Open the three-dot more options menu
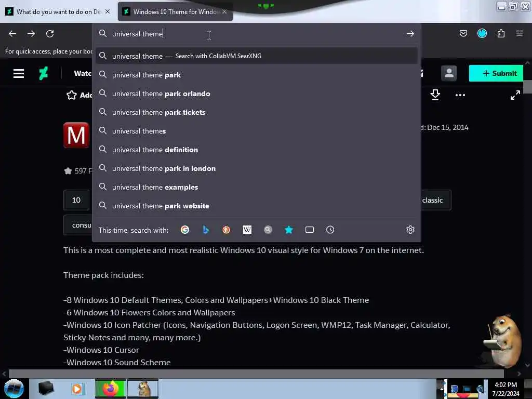The image size is (532, 399). tap(460, 96)
